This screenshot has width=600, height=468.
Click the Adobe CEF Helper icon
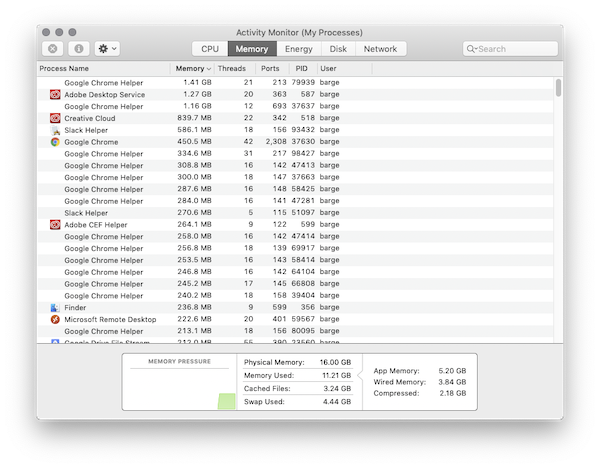[55, 224]
